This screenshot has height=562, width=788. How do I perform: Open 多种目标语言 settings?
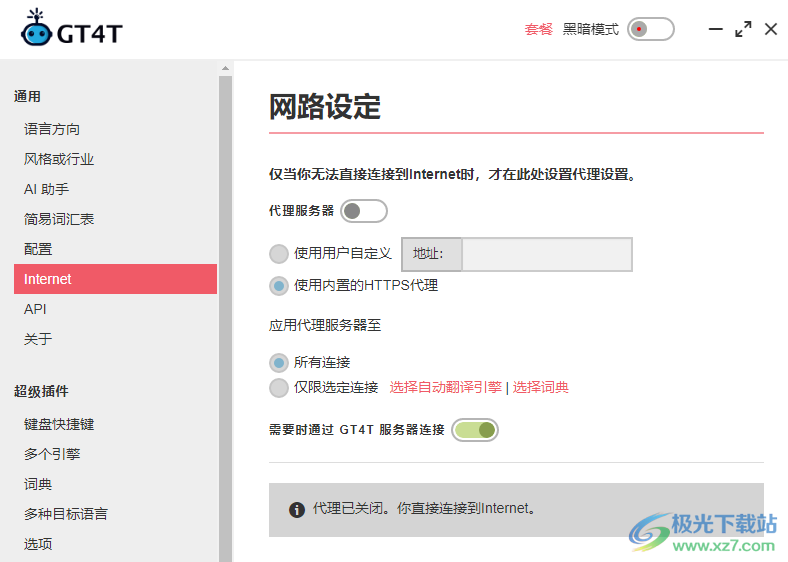(x=66, y=514)
